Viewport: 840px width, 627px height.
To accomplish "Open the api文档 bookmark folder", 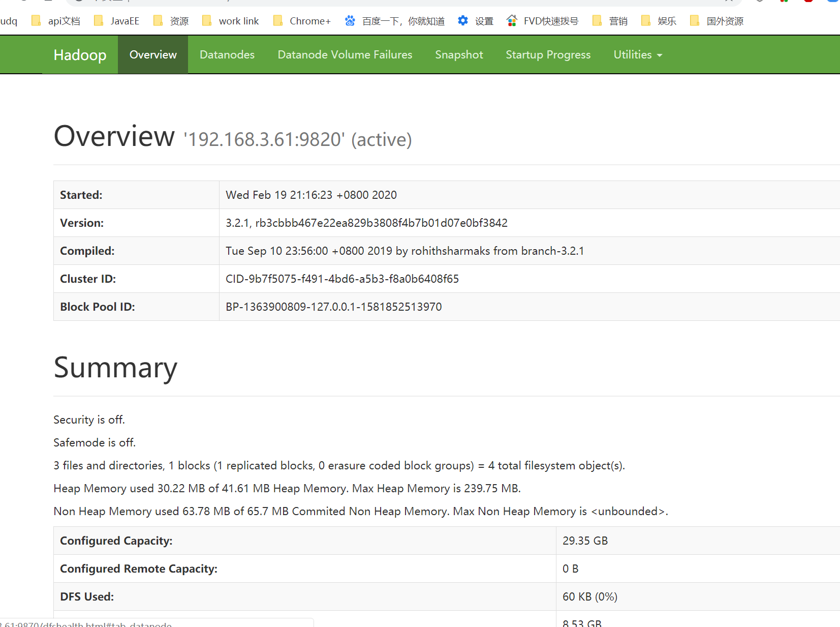I will 55,21.
